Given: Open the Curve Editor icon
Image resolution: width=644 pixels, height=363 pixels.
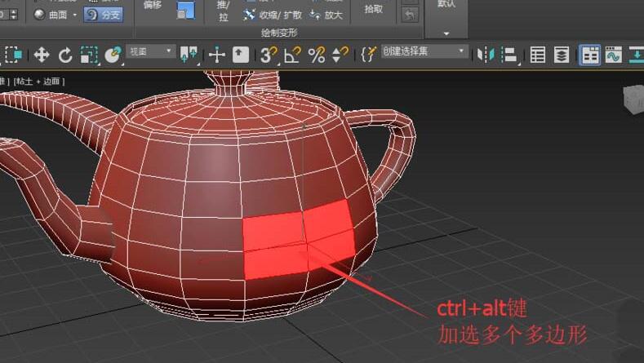Looking at the screenshot, I should point(613,55).
